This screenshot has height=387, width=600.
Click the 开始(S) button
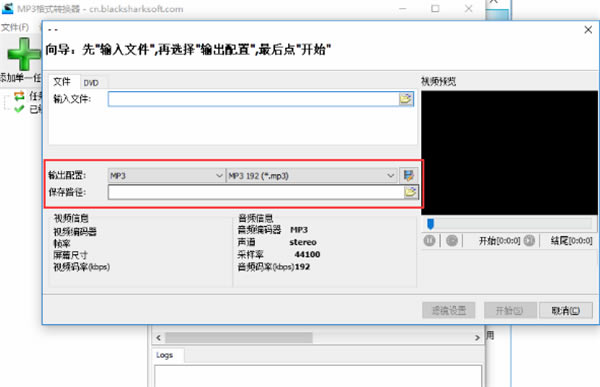(x=510, y=310)
